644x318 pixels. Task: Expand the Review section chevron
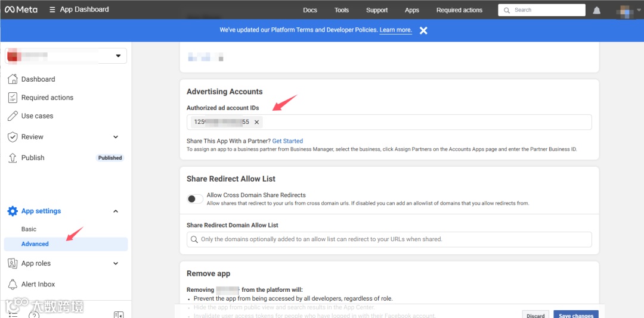coord(116,137)
